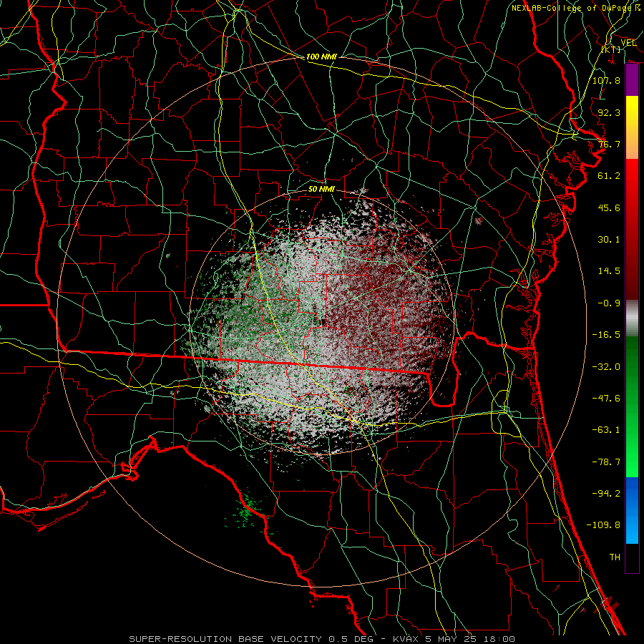Click the -47.6 velocity scale value

click(x=606, y=399)
